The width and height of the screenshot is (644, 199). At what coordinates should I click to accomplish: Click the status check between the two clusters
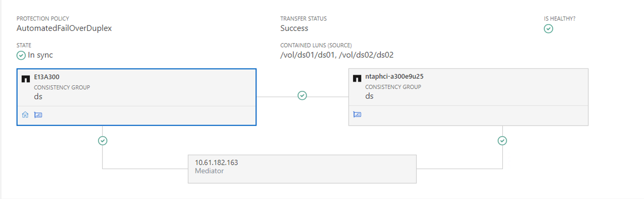coord(302,96)
